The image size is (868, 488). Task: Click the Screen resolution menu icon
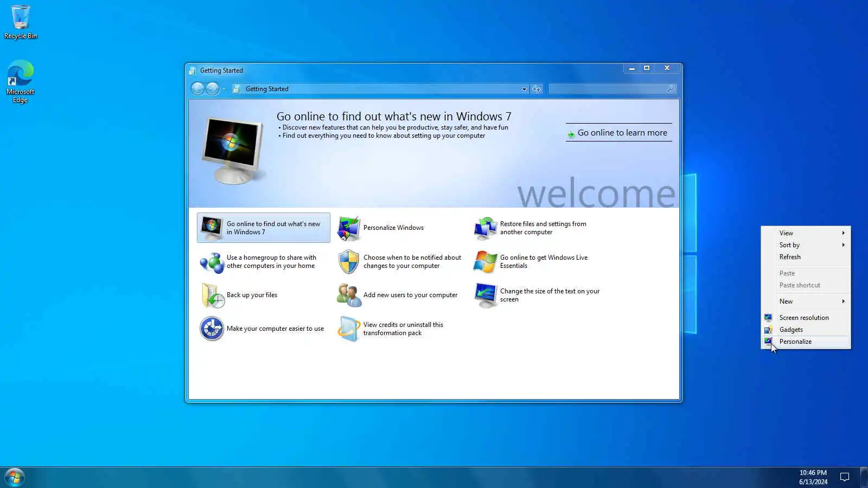(768, 318)
